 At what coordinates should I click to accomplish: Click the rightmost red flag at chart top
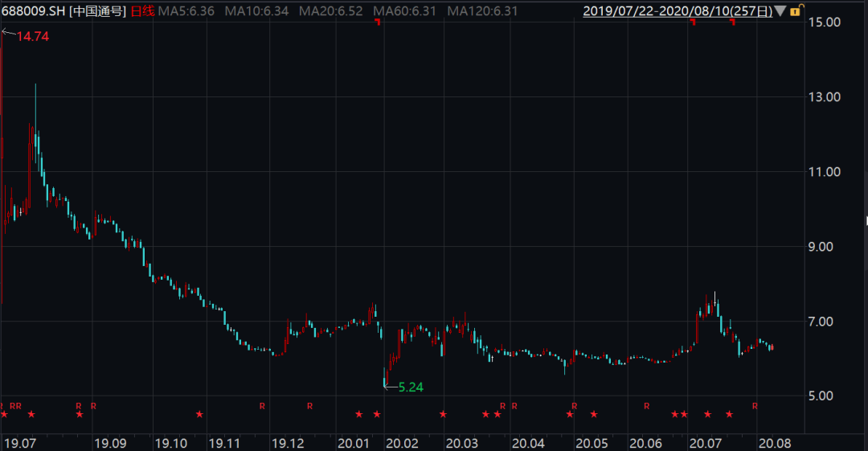tap(732, 23)
